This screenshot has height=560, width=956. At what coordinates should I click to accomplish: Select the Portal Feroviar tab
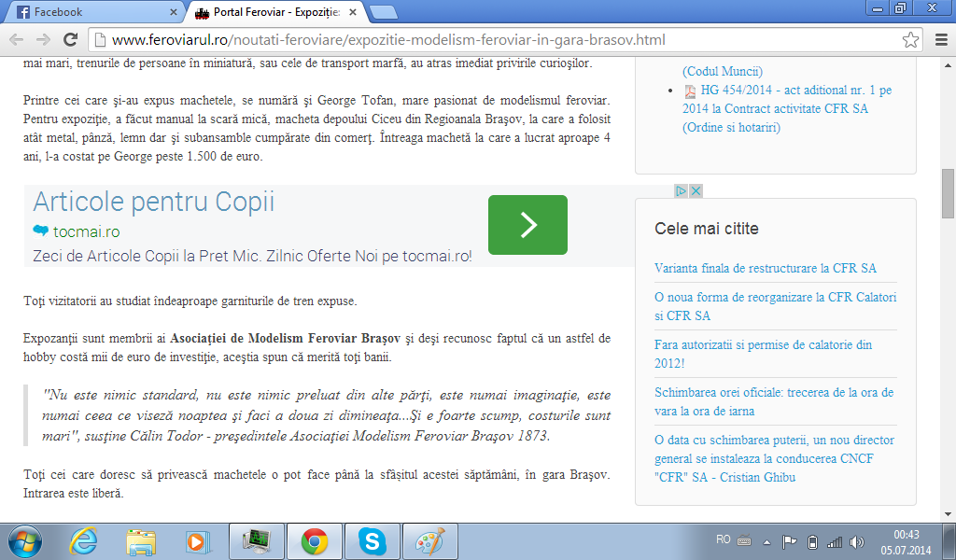pos(271,12)
